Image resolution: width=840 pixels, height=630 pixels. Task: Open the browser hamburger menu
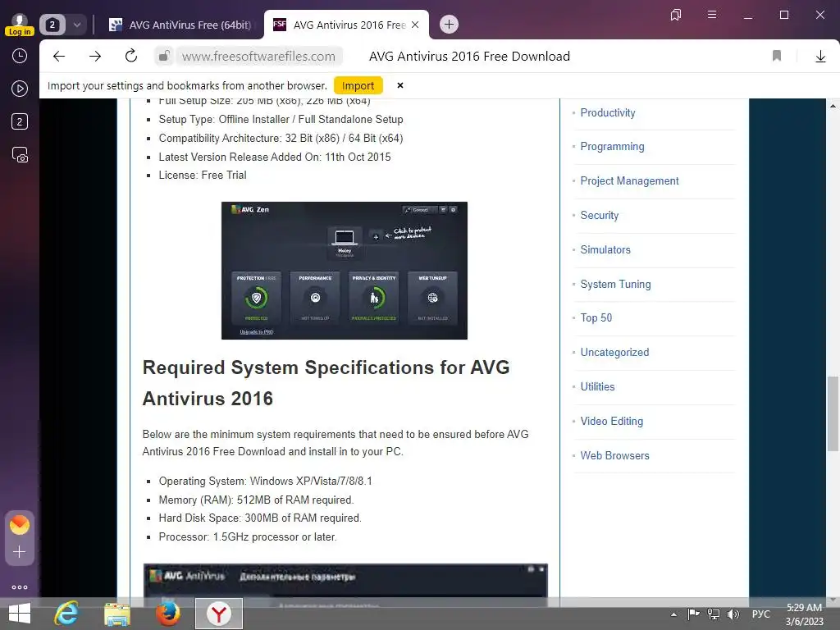coord(712,15)
